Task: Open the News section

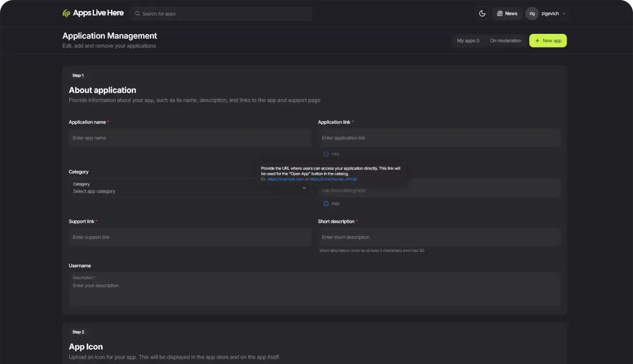Action: coord(507,14)
